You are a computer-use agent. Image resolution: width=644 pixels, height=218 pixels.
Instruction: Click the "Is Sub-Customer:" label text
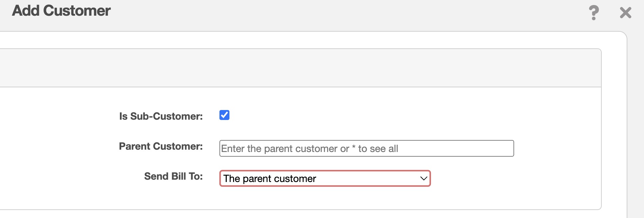tap(161, 116)
